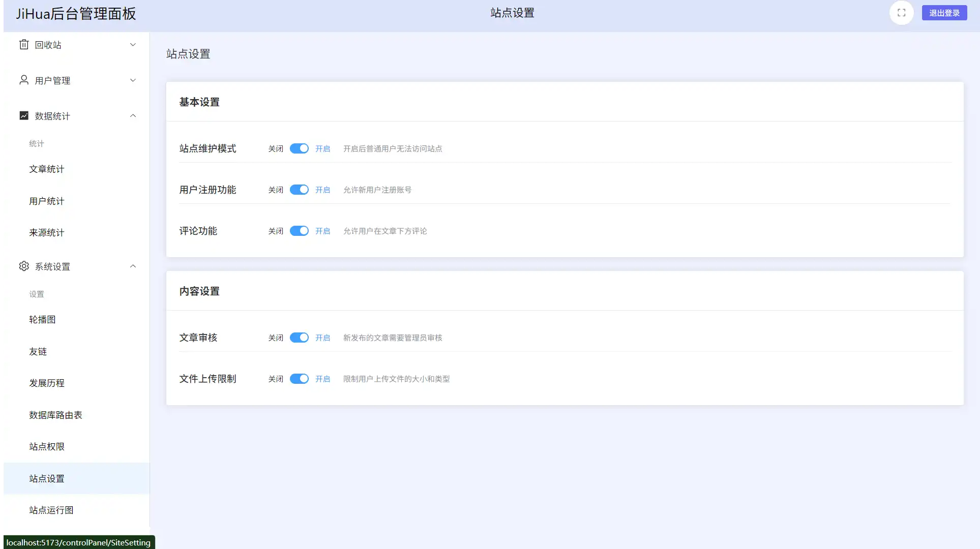Navigate to 轮播图 settings
Image resolution: width=980 pixels, height=549 pixels.
(42, 319)
